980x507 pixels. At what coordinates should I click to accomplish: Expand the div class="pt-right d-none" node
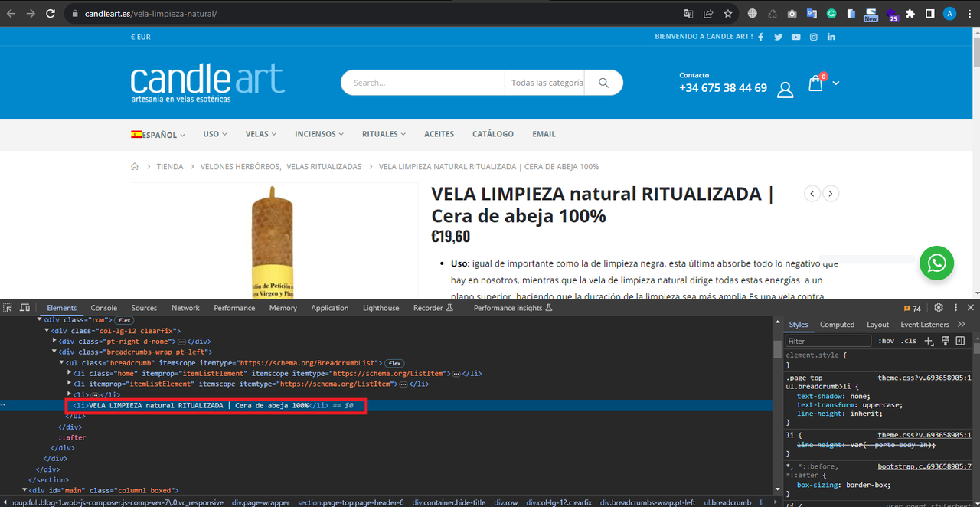tap(54, 341)
